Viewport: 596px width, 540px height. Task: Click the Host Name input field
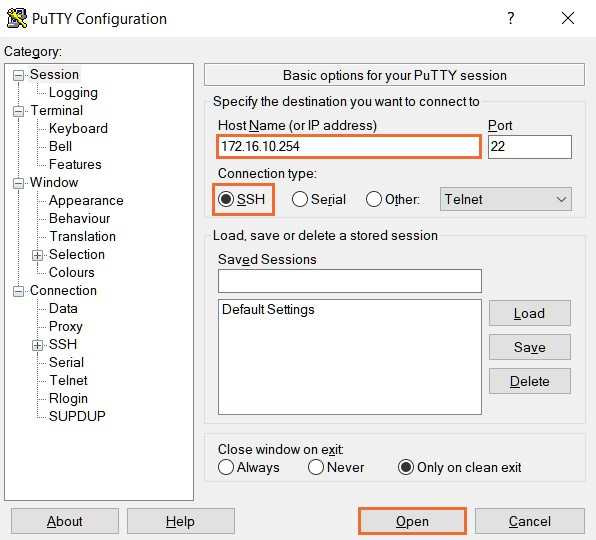coord(349,146)
